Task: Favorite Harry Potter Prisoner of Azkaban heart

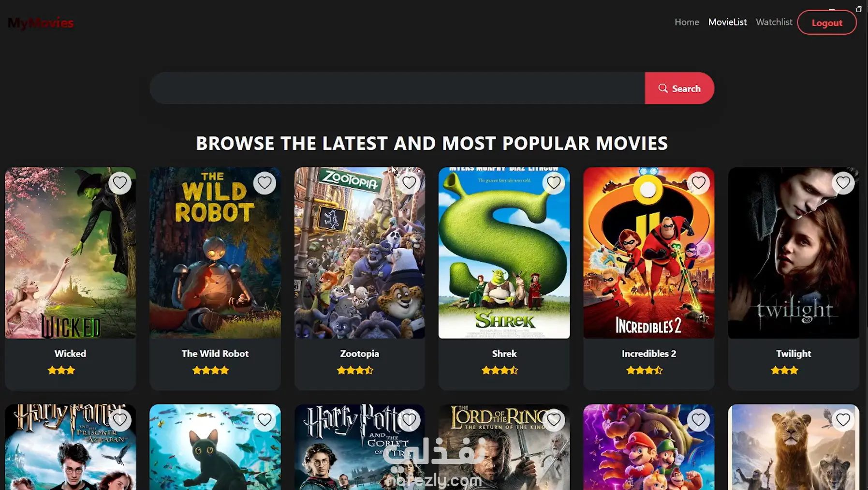Action: coord(119,420)
